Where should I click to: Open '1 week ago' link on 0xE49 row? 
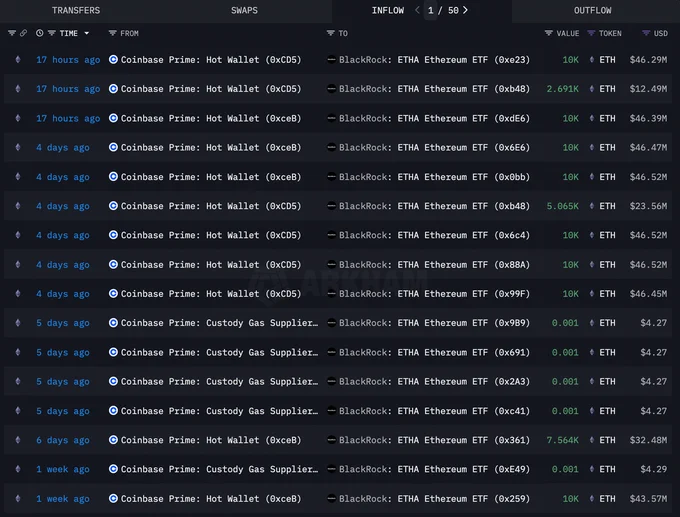pyautogui.click(x=63, y=469)
